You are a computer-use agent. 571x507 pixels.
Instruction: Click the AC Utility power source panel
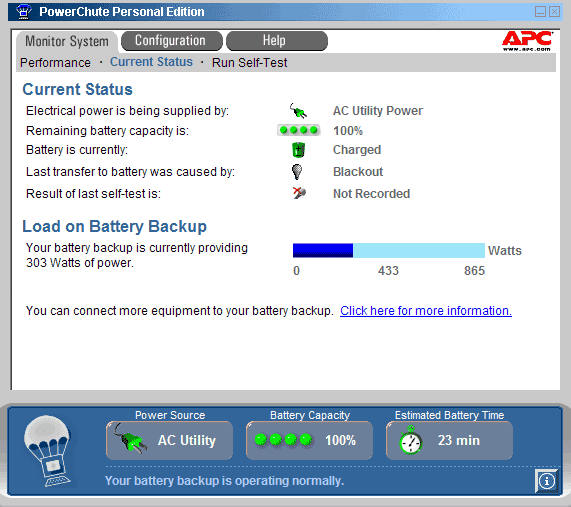click(x=169, y=440)
